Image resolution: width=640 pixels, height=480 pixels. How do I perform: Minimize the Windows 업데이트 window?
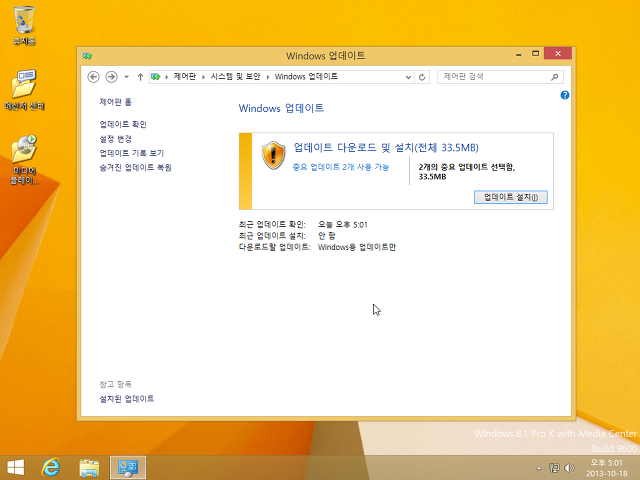(x=518, y=54)
